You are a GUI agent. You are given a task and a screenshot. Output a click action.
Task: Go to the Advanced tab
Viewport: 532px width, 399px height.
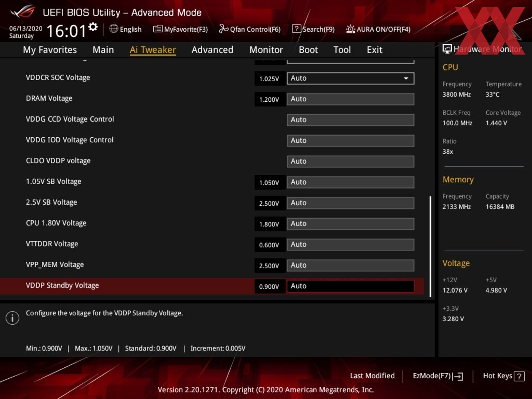[x=212, y=50]
